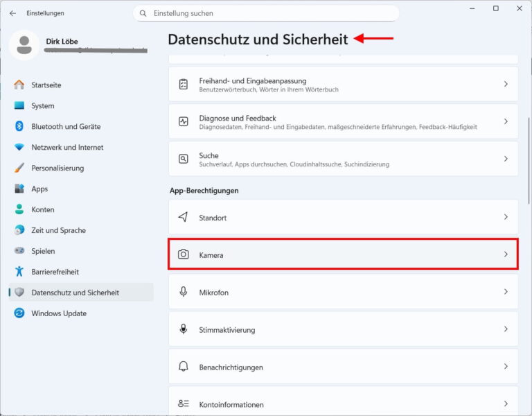Viewport: 532px width, 416px height.
Task: Click the Datenschutz und Sicherheit page title
Action: click(258, 40)
